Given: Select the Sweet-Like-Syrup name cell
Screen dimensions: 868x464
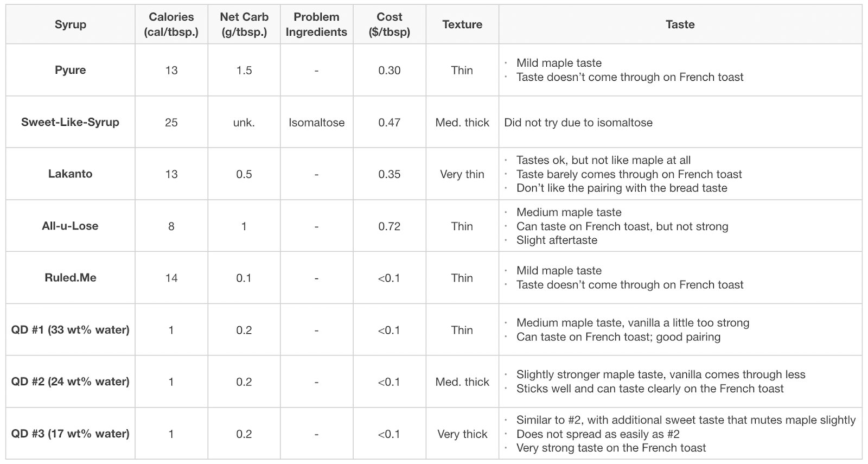Looking at the screenshot, I should [70, 122].
